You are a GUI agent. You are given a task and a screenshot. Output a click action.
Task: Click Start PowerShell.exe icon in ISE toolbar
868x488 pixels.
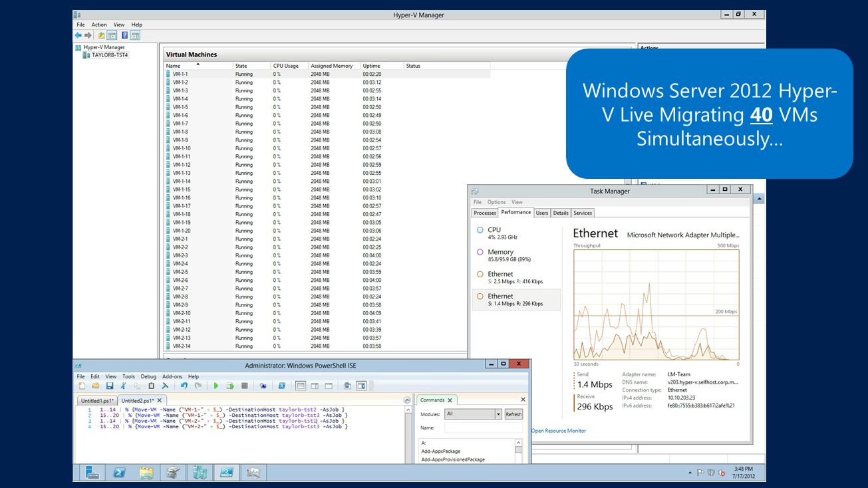(282, 386)
